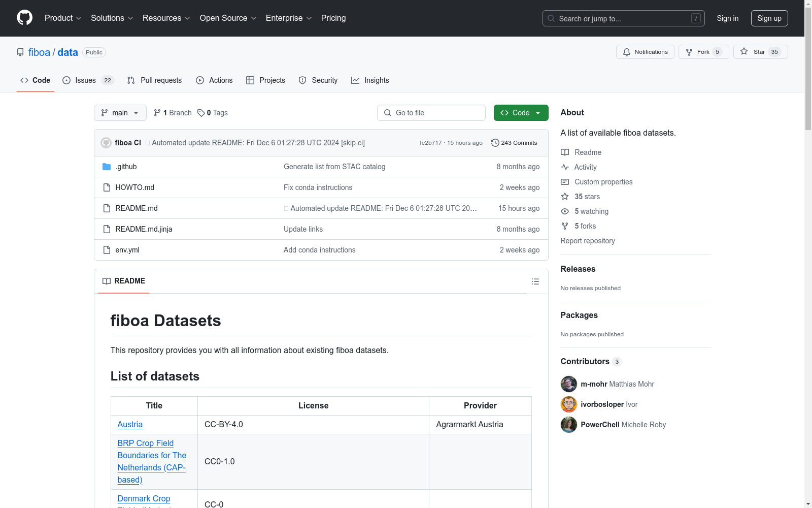Open the fiboa CI author link
The width and height of the screenshot is (812, 508).
[128, 143]
